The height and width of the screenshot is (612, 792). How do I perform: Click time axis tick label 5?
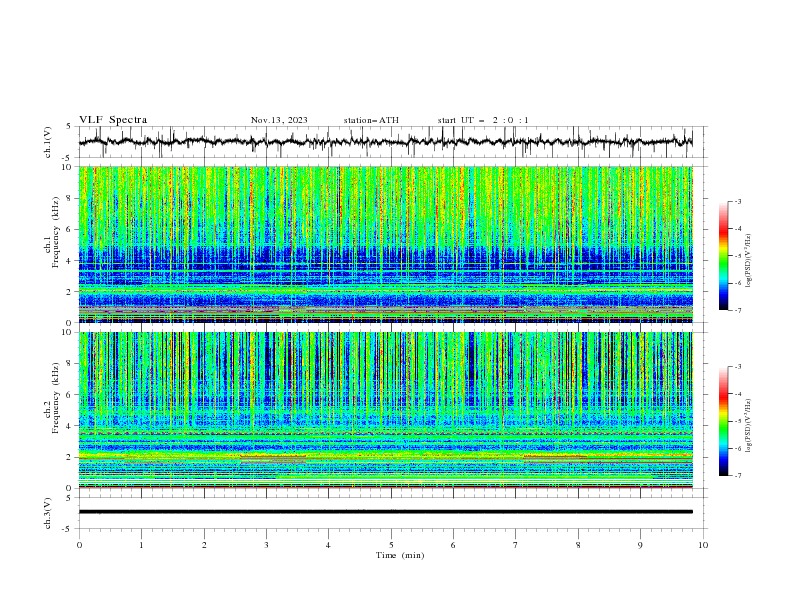click(x=391, y=545)
